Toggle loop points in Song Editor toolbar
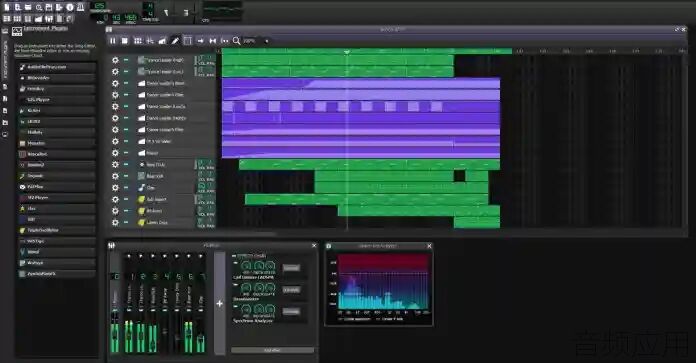This screenshot has width=696, height=363. [213, 41]
